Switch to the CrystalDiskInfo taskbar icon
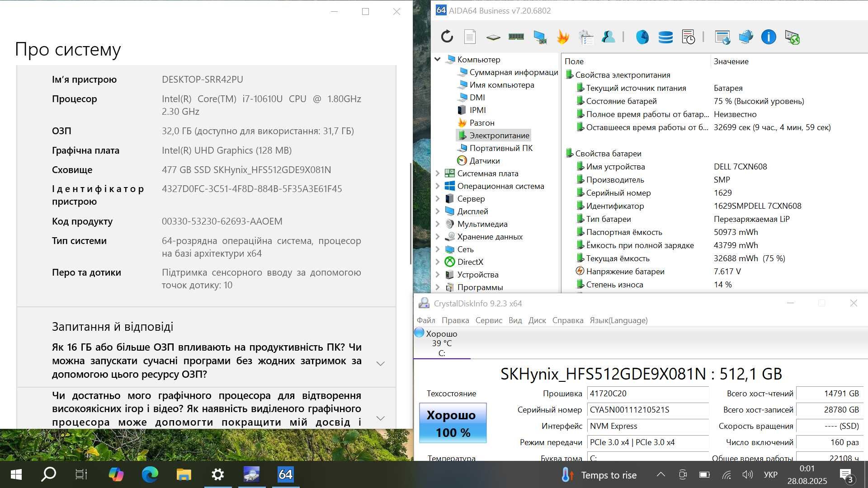The width and height of the screenshot is (868, 488). coord(251,474)
